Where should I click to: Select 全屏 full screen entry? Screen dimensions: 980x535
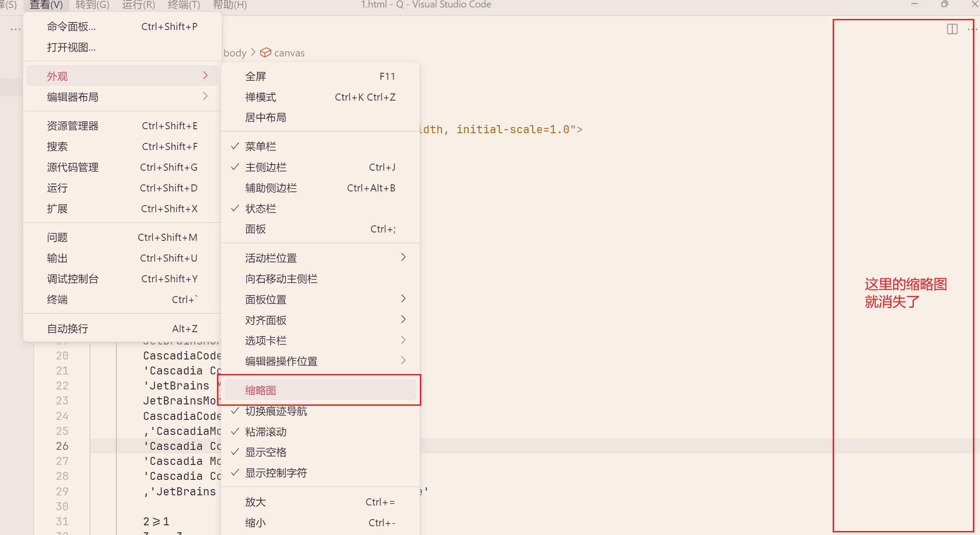pos(256,76)
